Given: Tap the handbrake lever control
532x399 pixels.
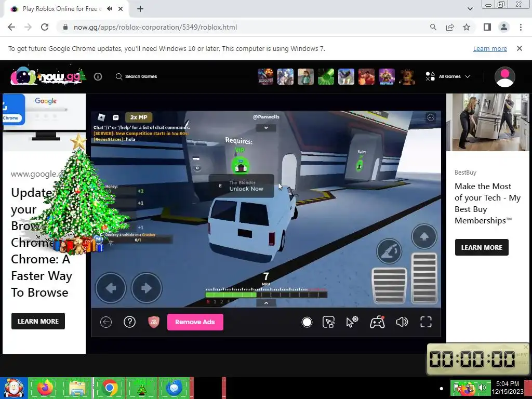Looking at the screenshot, I should click(389, 251).
